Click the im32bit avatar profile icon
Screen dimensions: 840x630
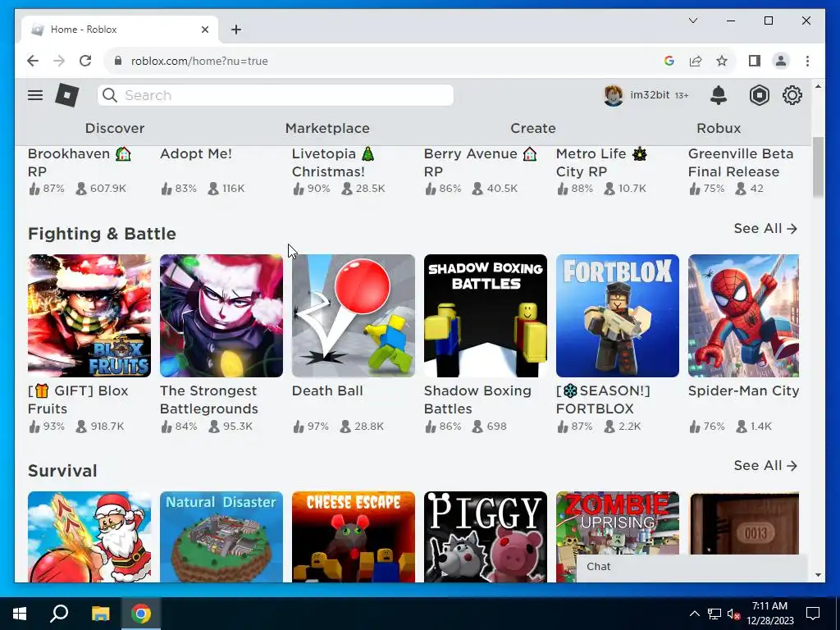point(614,95)
